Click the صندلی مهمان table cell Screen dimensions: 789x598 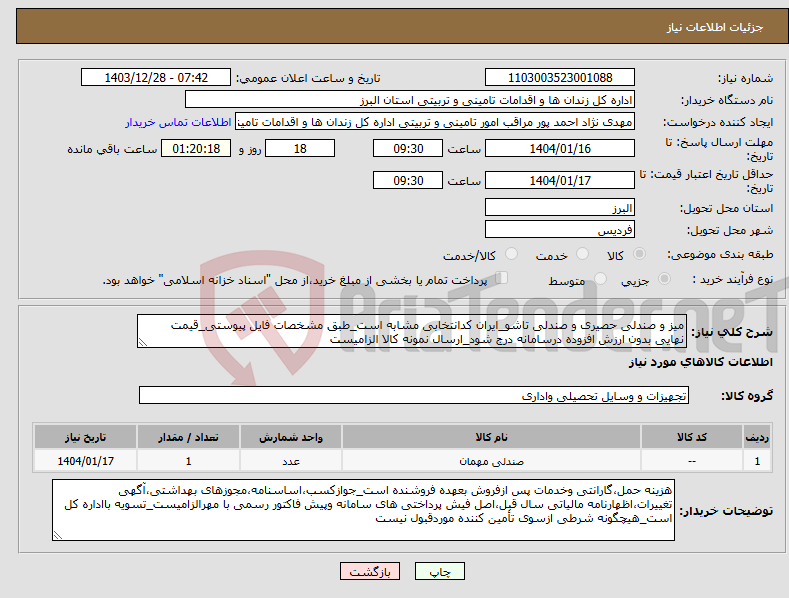491,461
